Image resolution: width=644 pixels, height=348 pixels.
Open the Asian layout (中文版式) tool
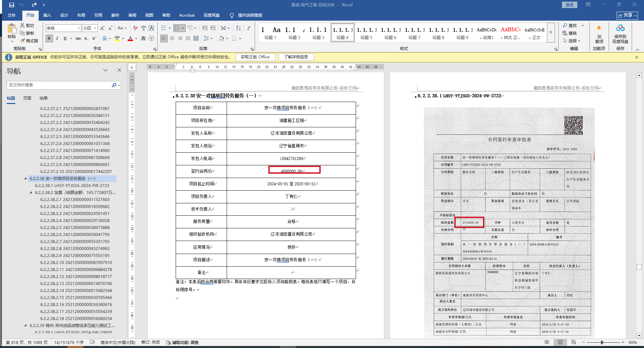pos(223,28)
